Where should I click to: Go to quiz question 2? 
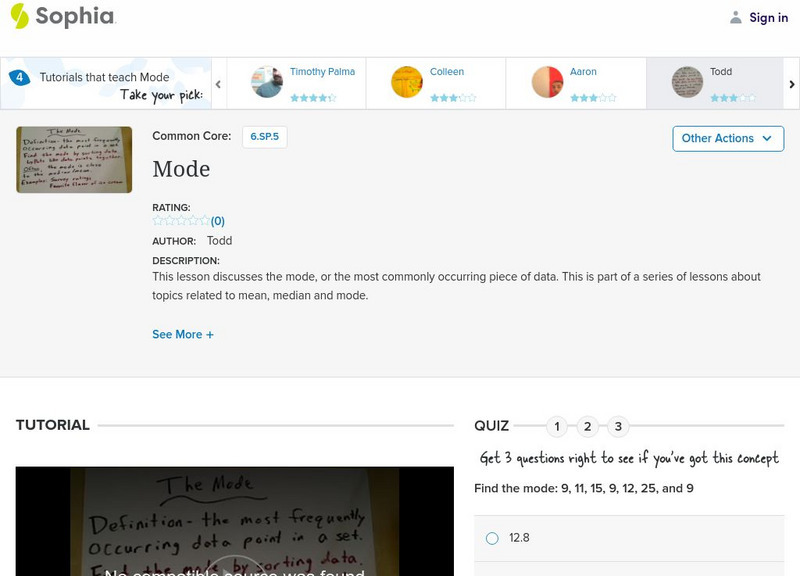click(x=587, y=427)
